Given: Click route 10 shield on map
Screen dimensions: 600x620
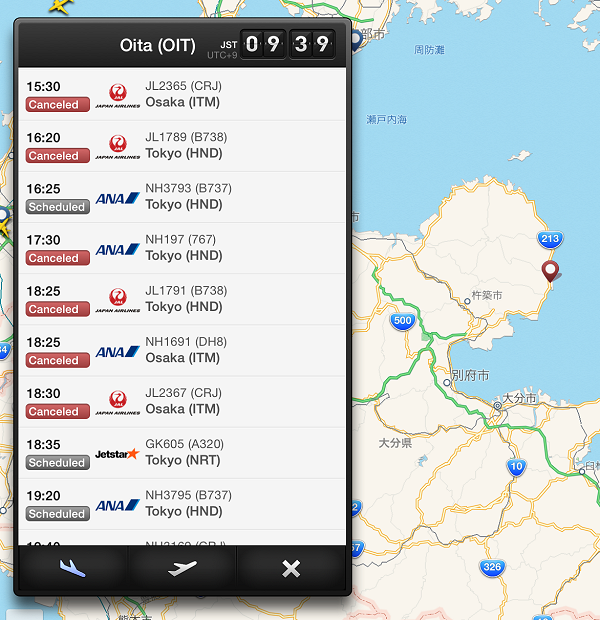Looking at the screenshot, I should pyautogui.click(x=516, y=467).
